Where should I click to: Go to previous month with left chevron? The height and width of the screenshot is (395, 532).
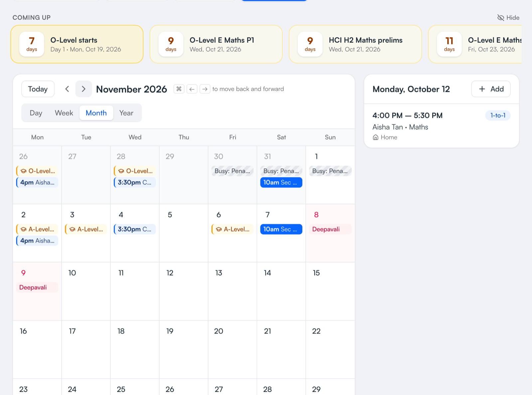click(67, 89)
